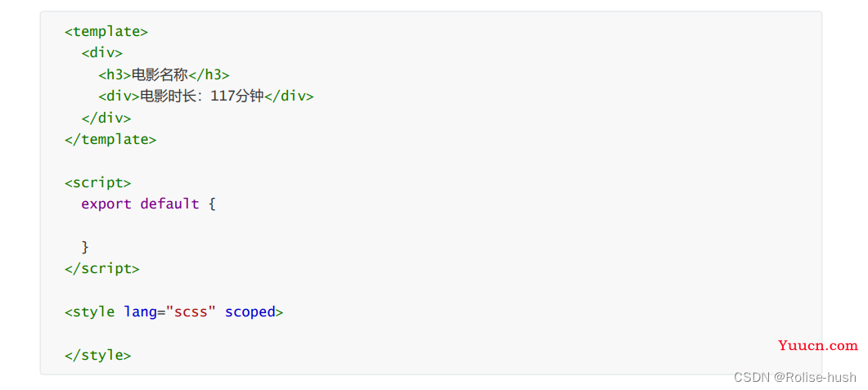Click the closing </template> tag
This screenshot has height=390, width=868.
pos(110,140)
